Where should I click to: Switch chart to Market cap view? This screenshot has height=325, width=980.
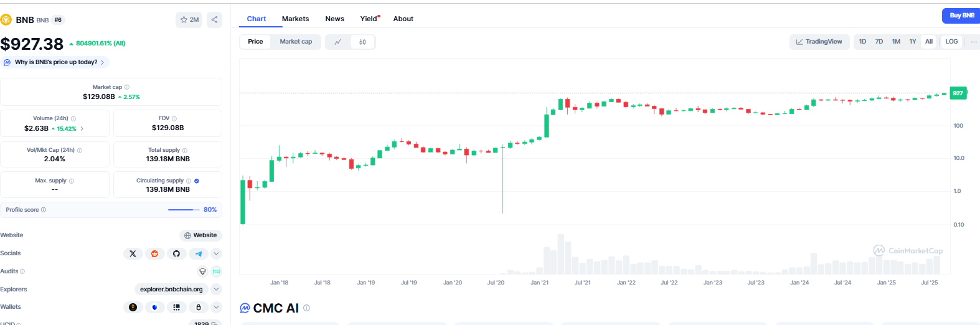[296, 42]
